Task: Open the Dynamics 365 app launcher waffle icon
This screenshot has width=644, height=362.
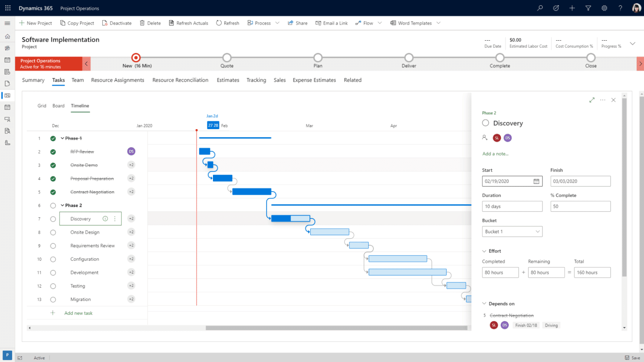Action: (x=7, y=8)
